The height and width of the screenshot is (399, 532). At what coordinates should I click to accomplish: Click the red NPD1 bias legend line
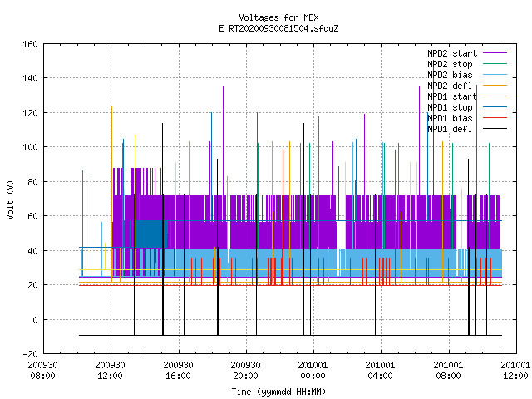[x=495, y=118]
